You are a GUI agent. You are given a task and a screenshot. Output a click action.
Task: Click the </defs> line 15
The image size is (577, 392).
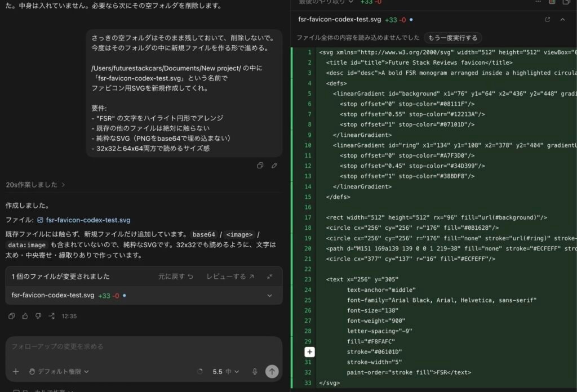(338, 197)
